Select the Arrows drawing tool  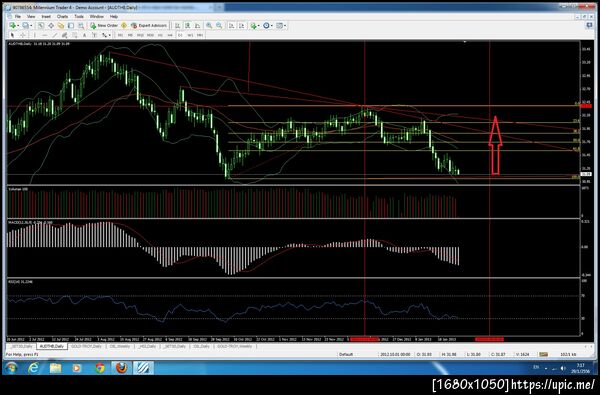point(104,35)
